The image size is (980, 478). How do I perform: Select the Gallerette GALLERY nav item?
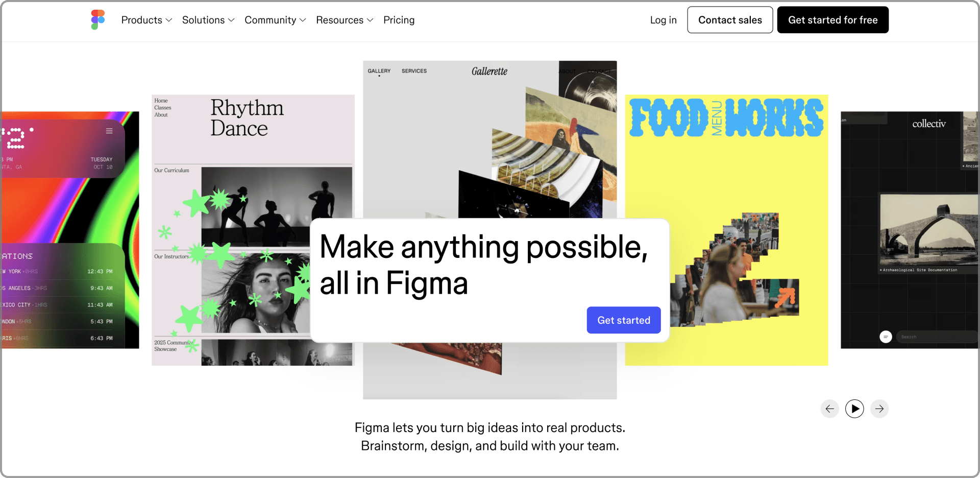[379, 71]
